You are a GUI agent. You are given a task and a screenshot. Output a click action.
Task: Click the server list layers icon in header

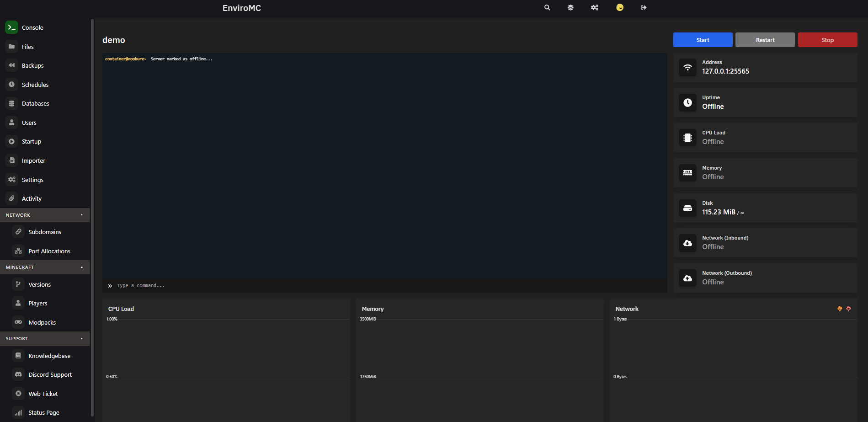[570, 8]
